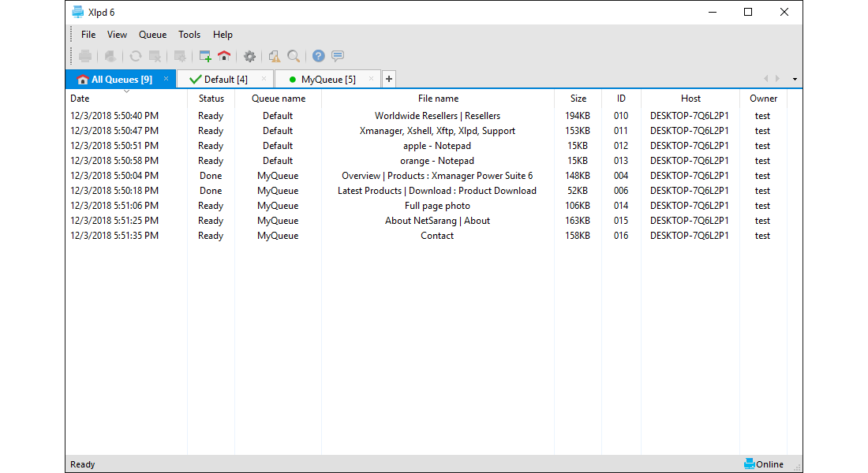Sort by the Owner column header

763,99
